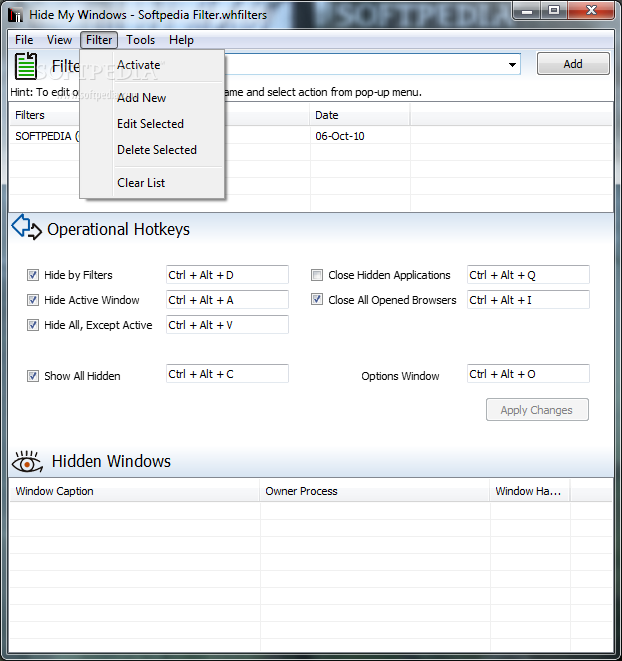
Task: Open the File menu
Action: 24,40
